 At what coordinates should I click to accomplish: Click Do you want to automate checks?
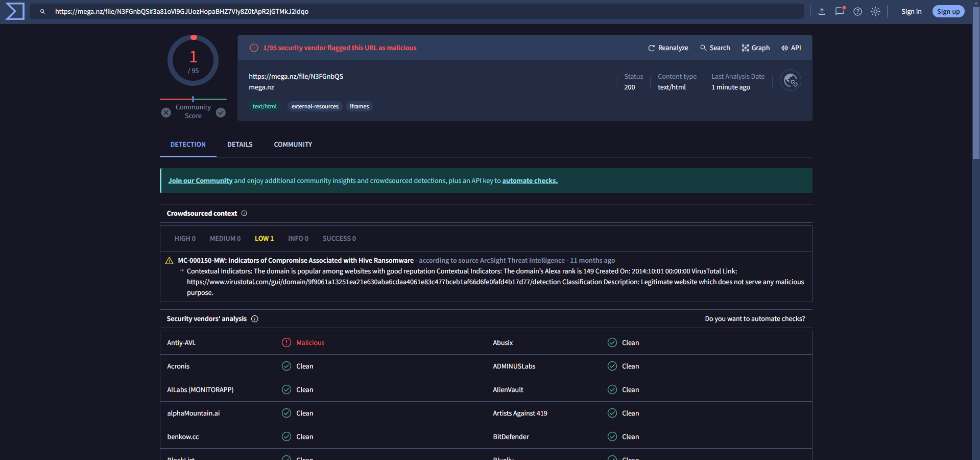coord(755,319)
